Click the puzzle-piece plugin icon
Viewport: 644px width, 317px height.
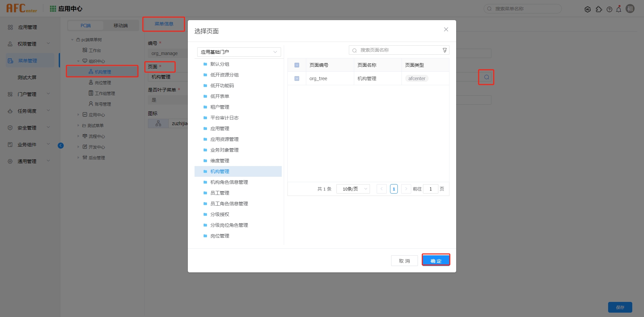[599, 9]
